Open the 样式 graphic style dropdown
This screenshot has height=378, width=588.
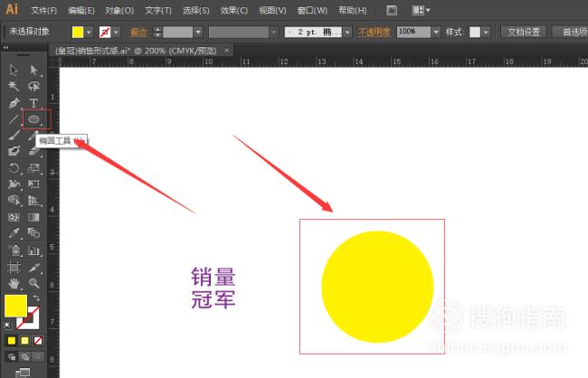click(x=486, y=33)
